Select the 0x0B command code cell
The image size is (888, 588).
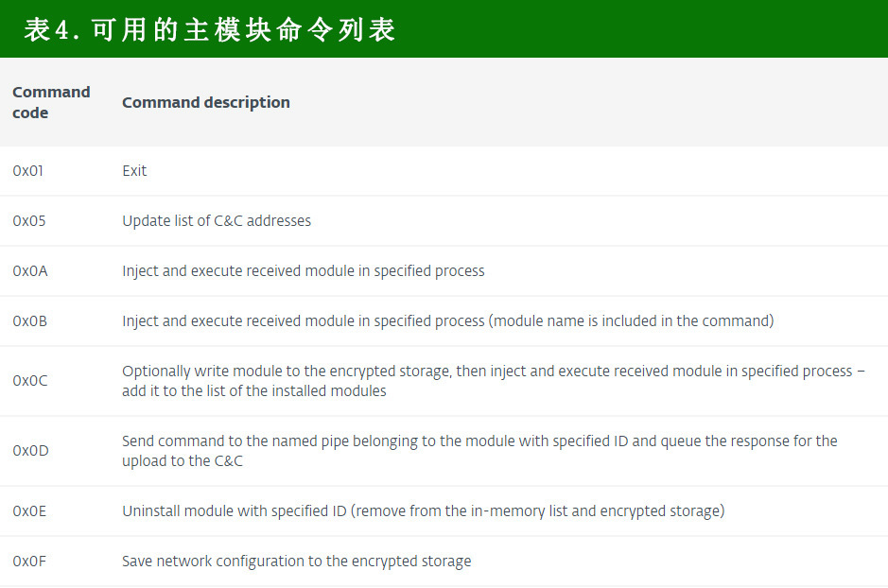30,321
